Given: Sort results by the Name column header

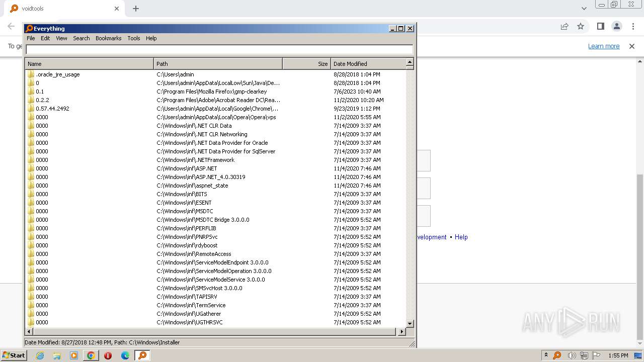Looking at the screenshot, I should (x=89, y=64).
